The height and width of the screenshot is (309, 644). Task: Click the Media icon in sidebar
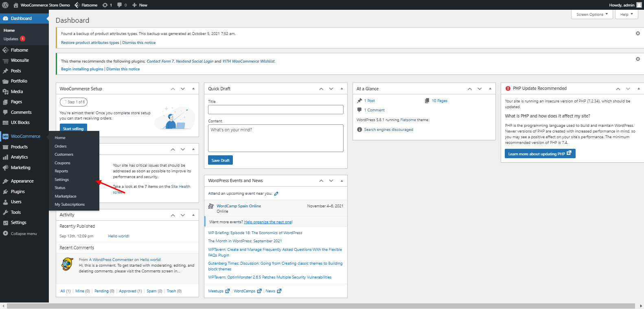(x=6, y=91)
